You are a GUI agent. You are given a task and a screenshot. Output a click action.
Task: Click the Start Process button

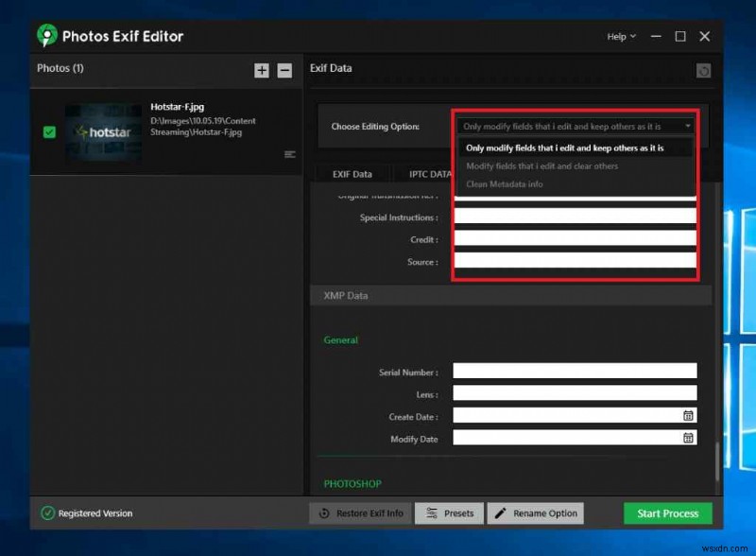[667, 513]
